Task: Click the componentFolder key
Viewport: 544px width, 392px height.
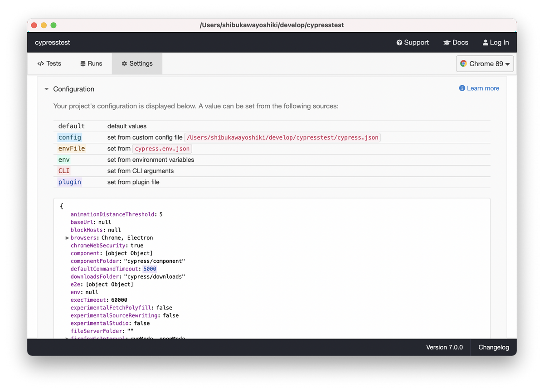Action: point(95,261)
